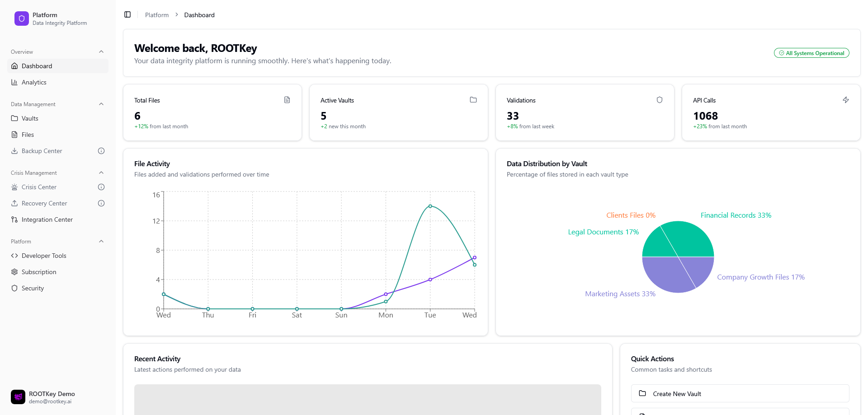868x415 pixels.
Task: Click the info icon beside Backup Center
Action: 101,151
